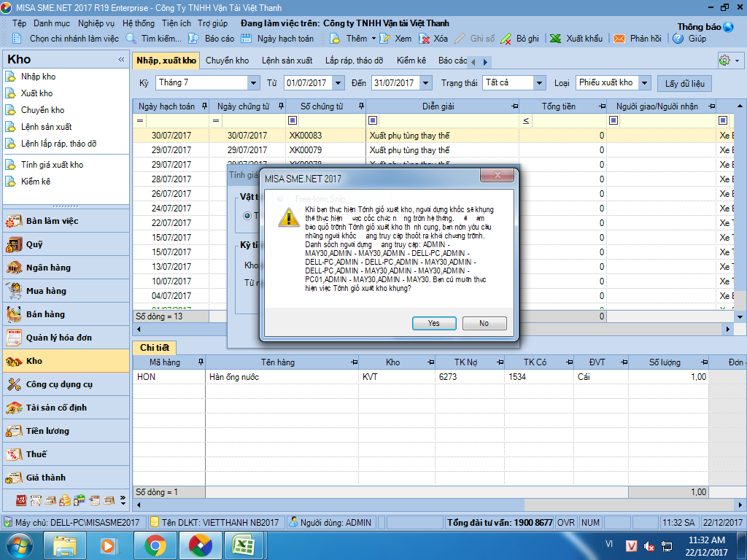
Task: Click the Xuất khẩu export icon
Action: 555,39
